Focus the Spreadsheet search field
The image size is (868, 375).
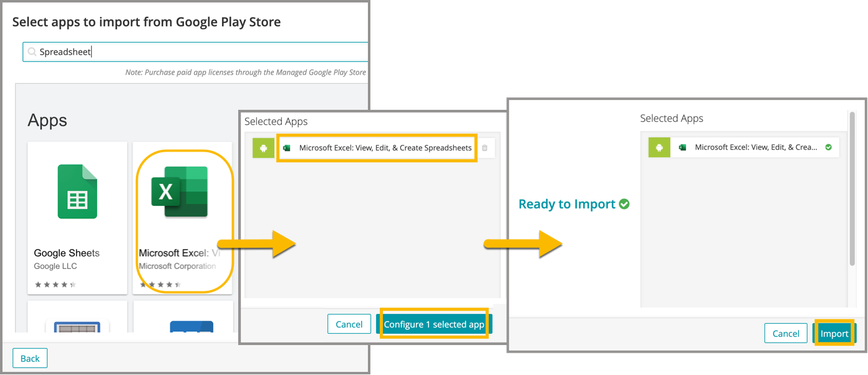point(200,52)
